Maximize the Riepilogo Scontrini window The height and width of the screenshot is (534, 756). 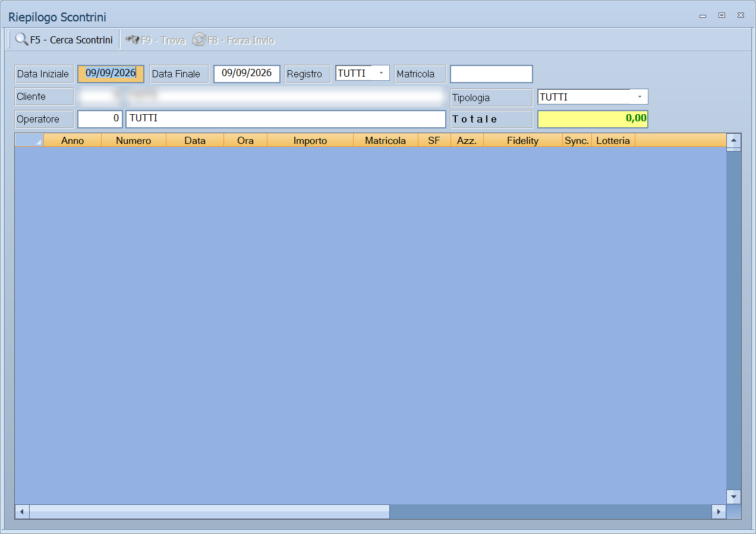(x=722, y=15)
